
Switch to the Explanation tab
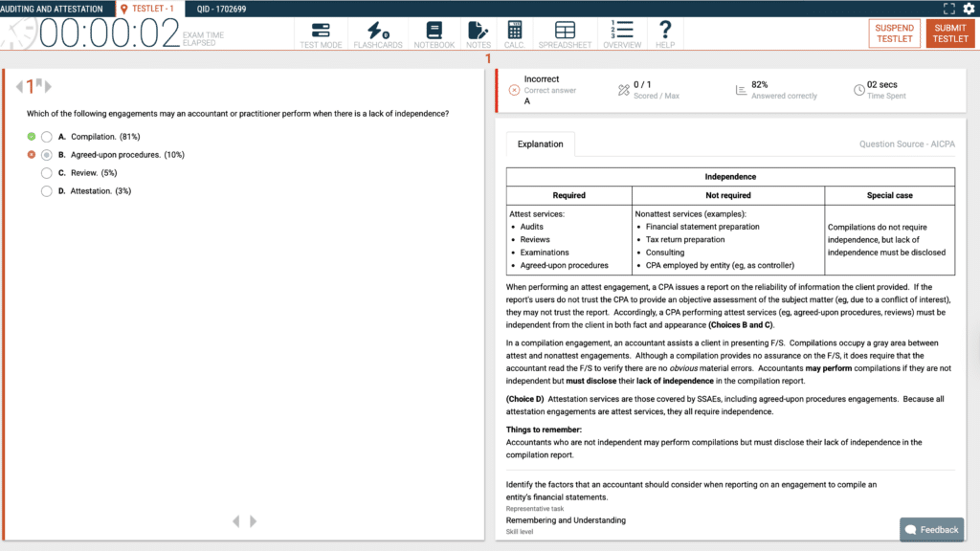540,144
